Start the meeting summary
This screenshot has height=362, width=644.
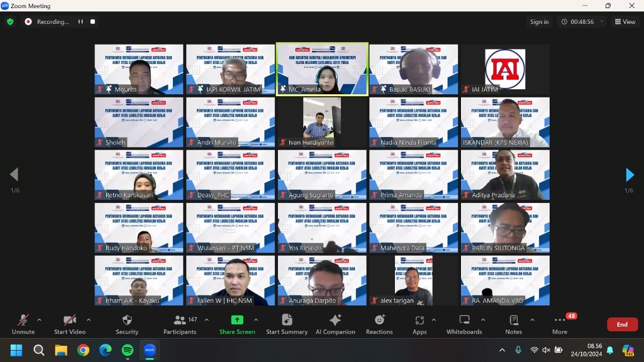(x=287, y=324)
